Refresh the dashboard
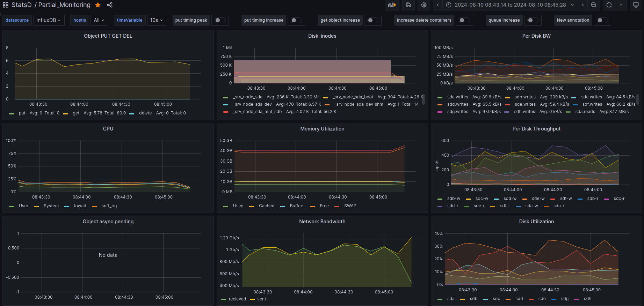644x306 pixels. click(x=609, y=5)
